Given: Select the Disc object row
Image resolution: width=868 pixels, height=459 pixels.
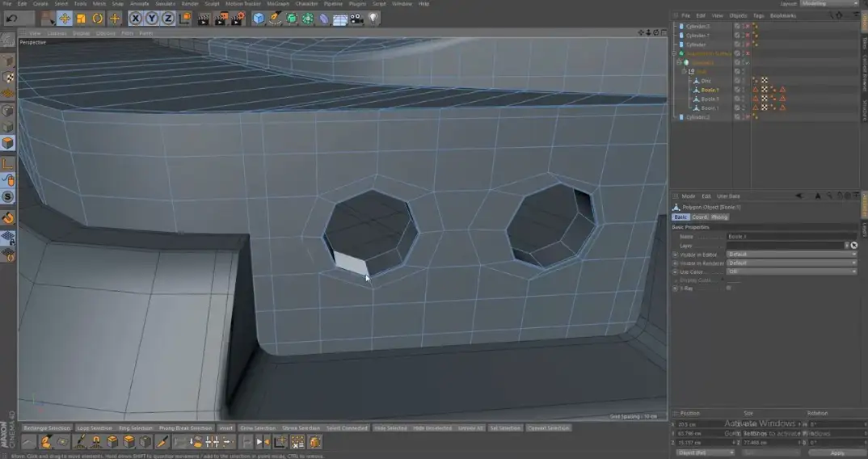Looking at the screenshot, I should pos(706,81).
